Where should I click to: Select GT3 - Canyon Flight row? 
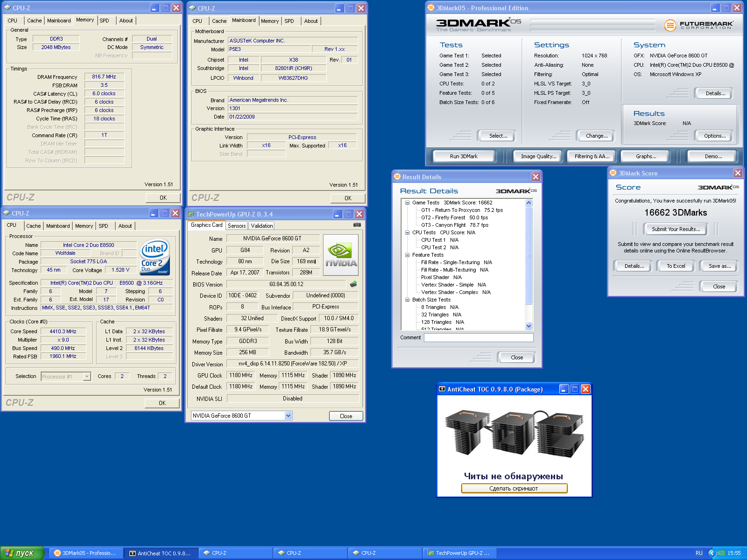455,225
